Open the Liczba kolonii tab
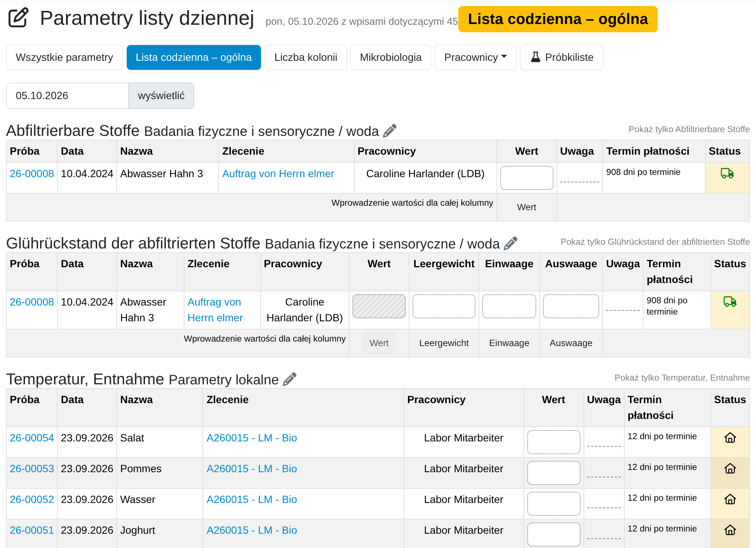The image size is (756, 548). click(306, 57)
